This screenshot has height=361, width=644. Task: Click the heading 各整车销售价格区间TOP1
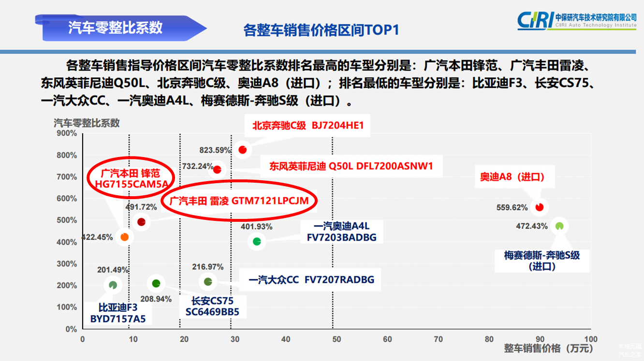click(x=321, y=30)
